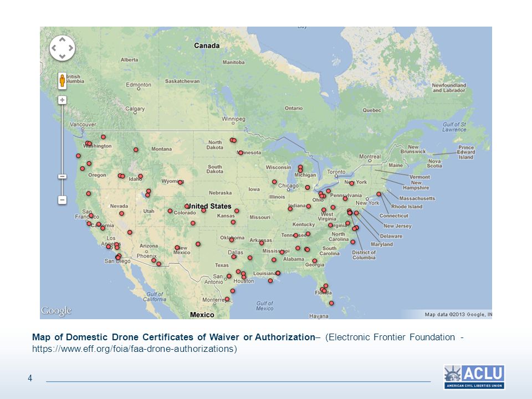Screen dimensions: 532x399
Task: Click the 'Canada' map label
Action: pyautogui.click(x=207, y=45)
